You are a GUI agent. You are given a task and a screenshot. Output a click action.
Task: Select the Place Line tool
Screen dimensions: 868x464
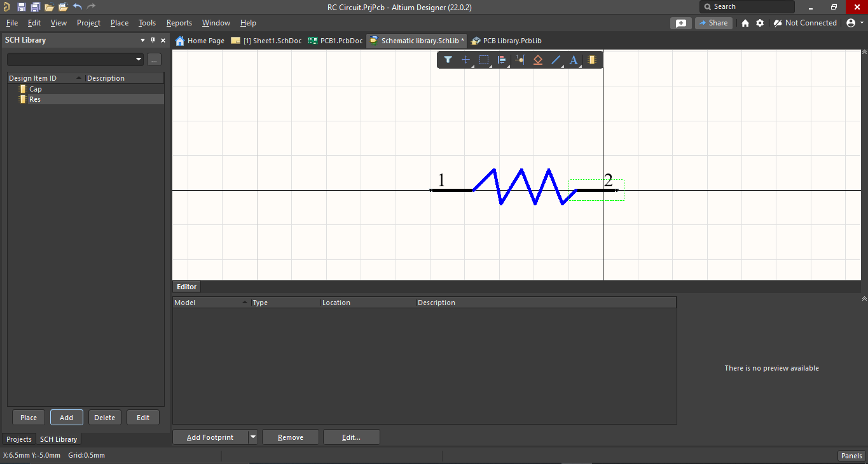coord(556,60)
